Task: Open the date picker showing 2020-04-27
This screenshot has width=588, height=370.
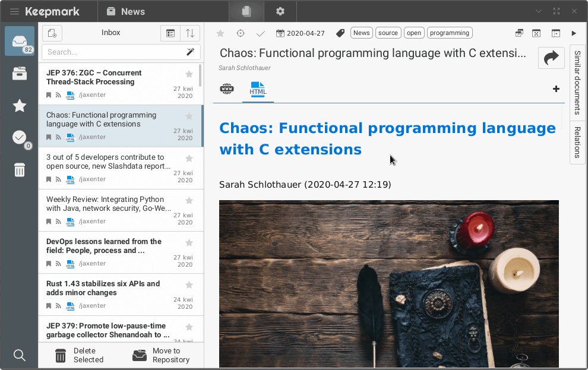Action: point(301,33)
